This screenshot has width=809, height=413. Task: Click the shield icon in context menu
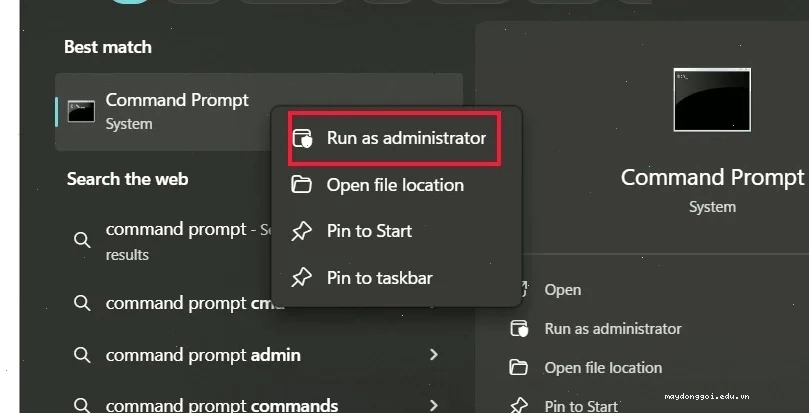pyautogui.click(x=302, y=139)
